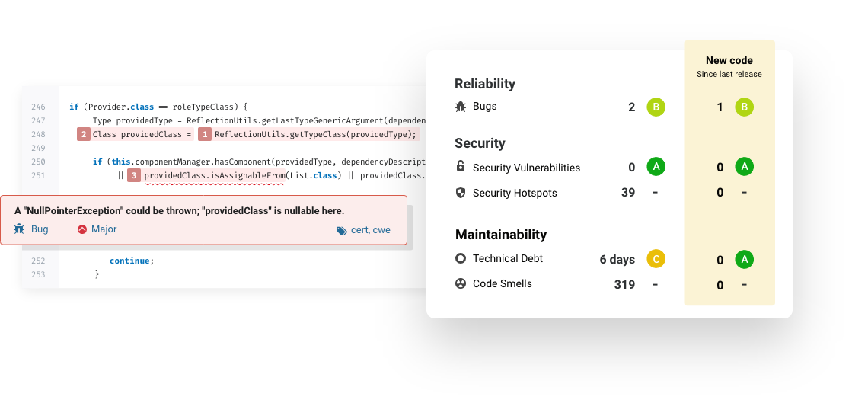Click the shield icon for Security Hotspots
This screenshot has height=419, width=868.
click(460, 193)
